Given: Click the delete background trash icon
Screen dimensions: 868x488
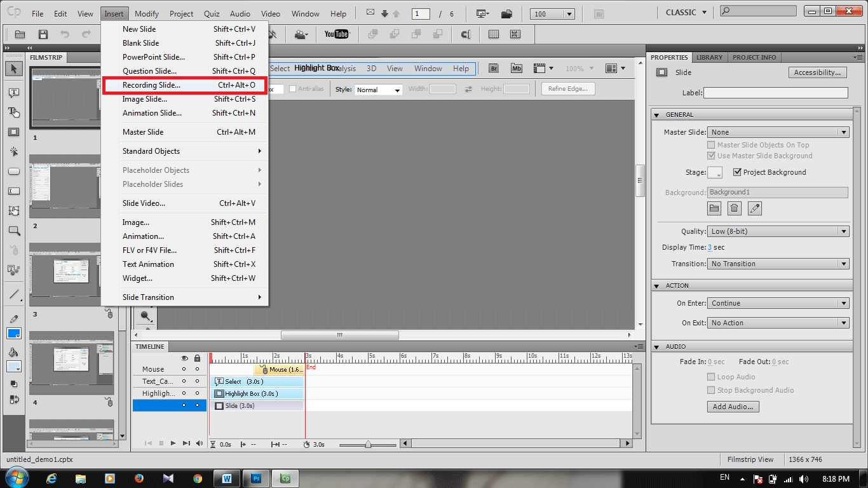Looking at the screenshot, I should [735, 208].
